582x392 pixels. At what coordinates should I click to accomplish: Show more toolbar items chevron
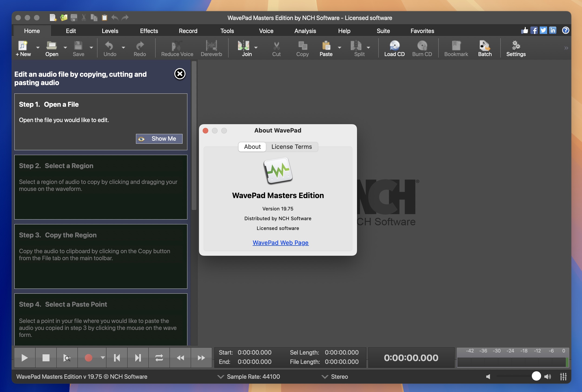coord(566,48)
